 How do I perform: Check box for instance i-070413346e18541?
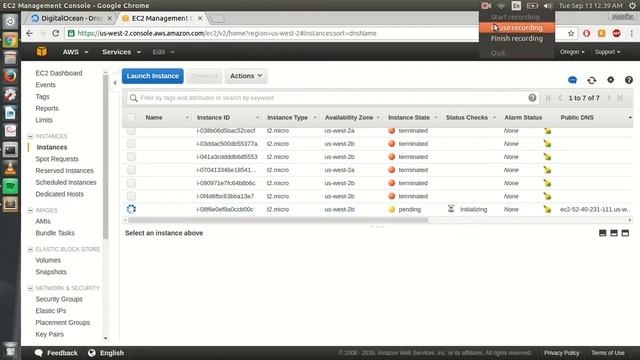(x=131, y=170)
